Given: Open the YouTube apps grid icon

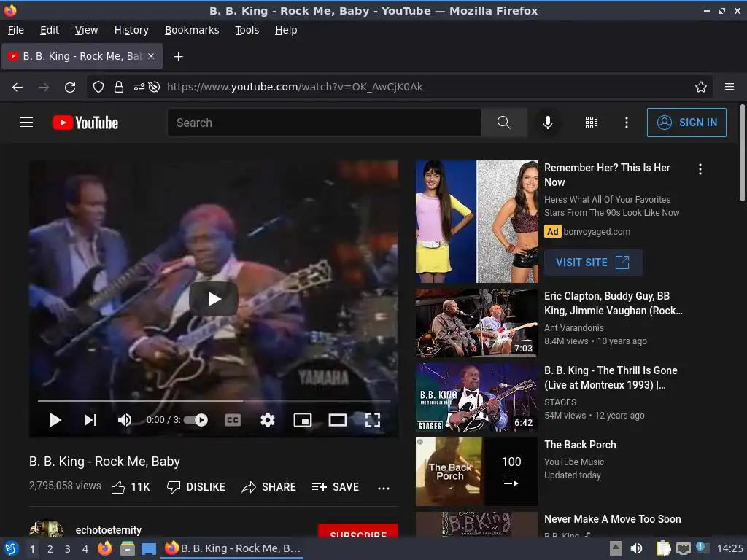Looking at the screenshot, I should click(x=591, y=122).
